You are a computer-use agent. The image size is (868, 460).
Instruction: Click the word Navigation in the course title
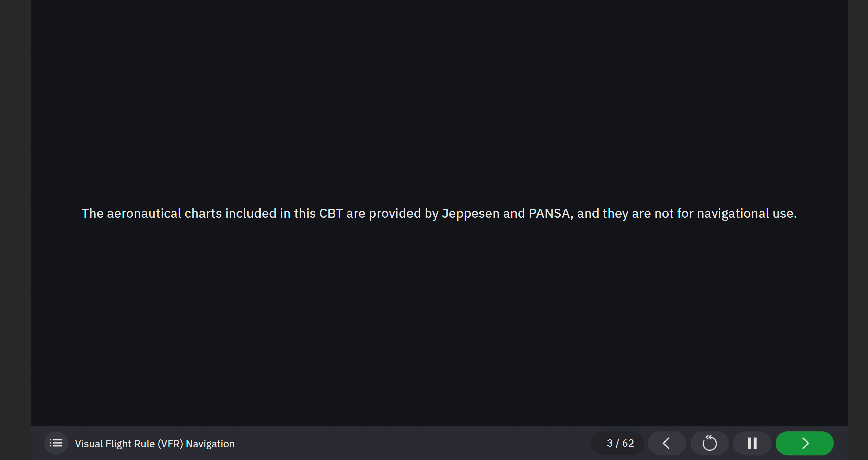210,444
